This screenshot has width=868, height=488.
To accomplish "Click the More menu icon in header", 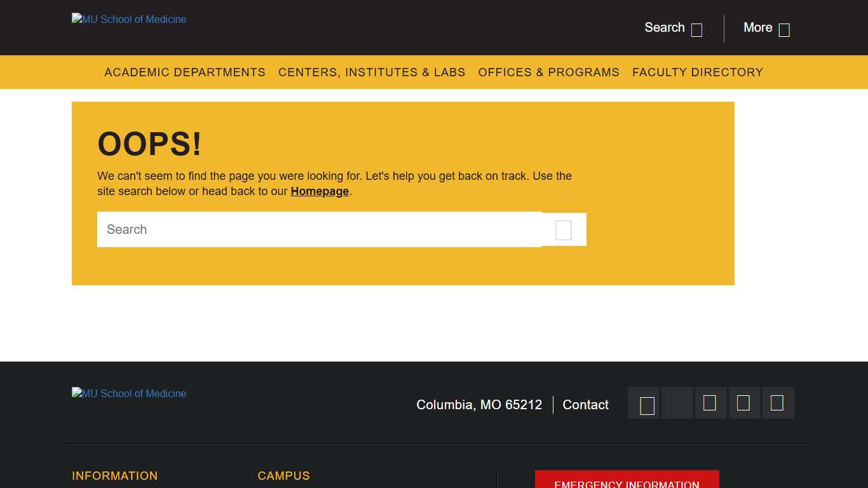I will [783, 29].
